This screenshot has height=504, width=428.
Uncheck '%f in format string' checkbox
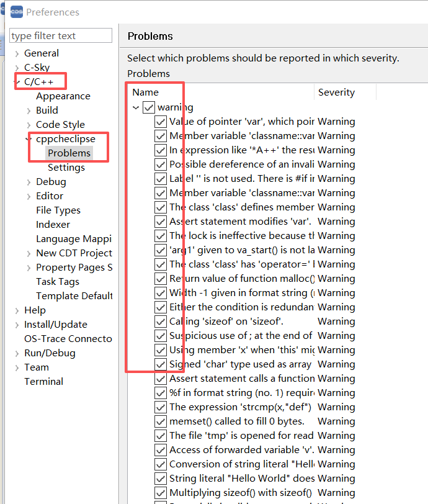[x=160, y=393]
